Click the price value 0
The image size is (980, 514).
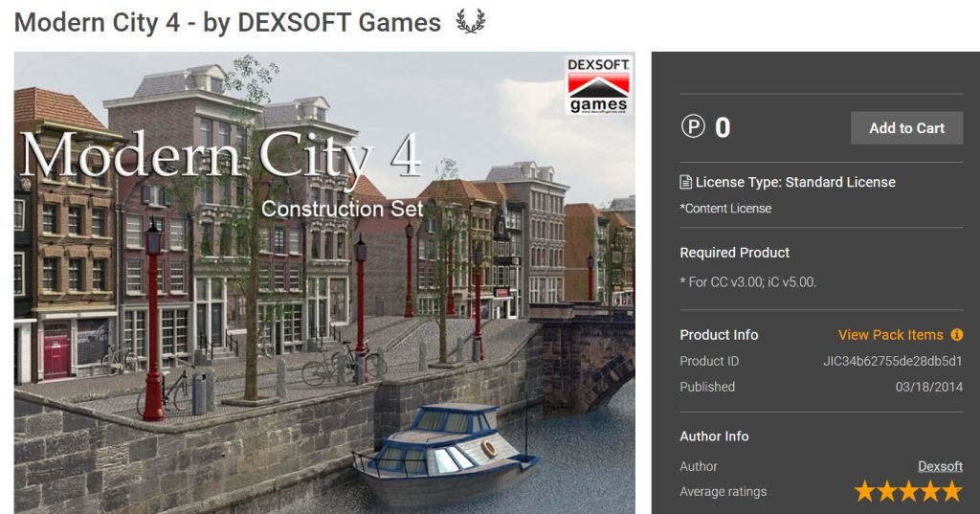click(x=723, y=127)
